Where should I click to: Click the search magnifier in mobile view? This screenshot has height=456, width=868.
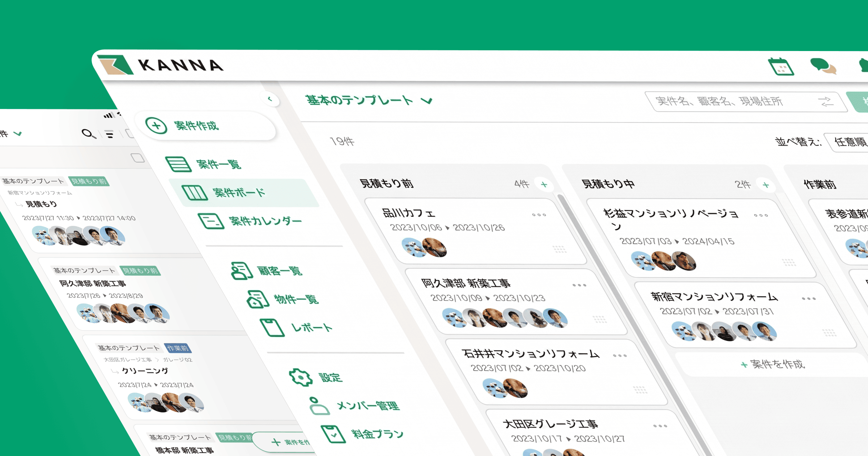[x=89, y=134]
